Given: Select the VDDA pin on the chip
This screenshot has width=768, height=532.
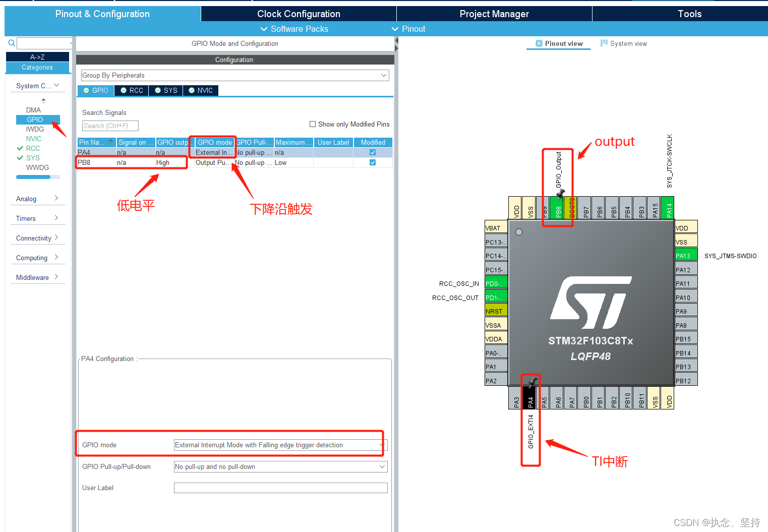Looking at the screenshot, I should coord(496,338).
